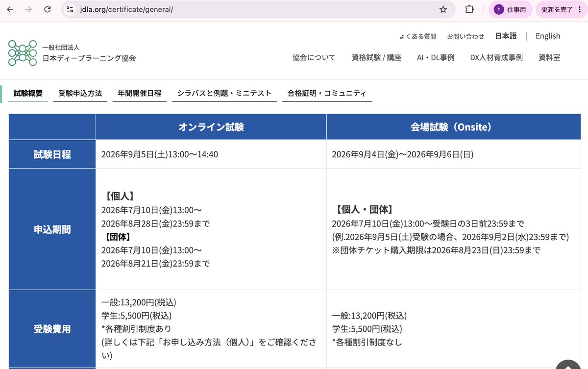
Task: Click 一般:13,200円(税込) in onsite column
Action: coord(369,316)
